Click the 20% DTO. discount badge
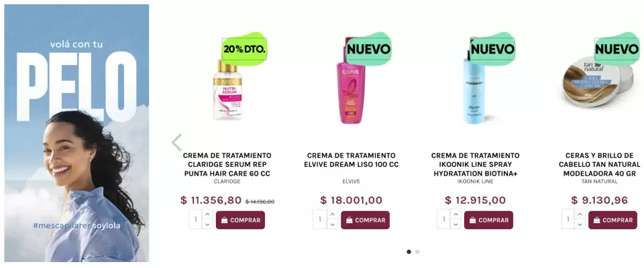The width and height of the screenshot is (644, 268). [x=244, y=50]
